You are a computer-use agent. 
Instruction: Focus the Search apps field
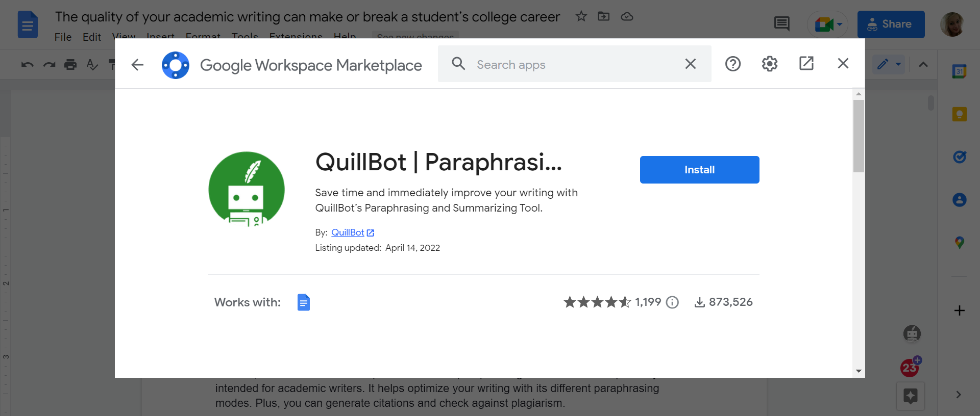coord(575,64)
